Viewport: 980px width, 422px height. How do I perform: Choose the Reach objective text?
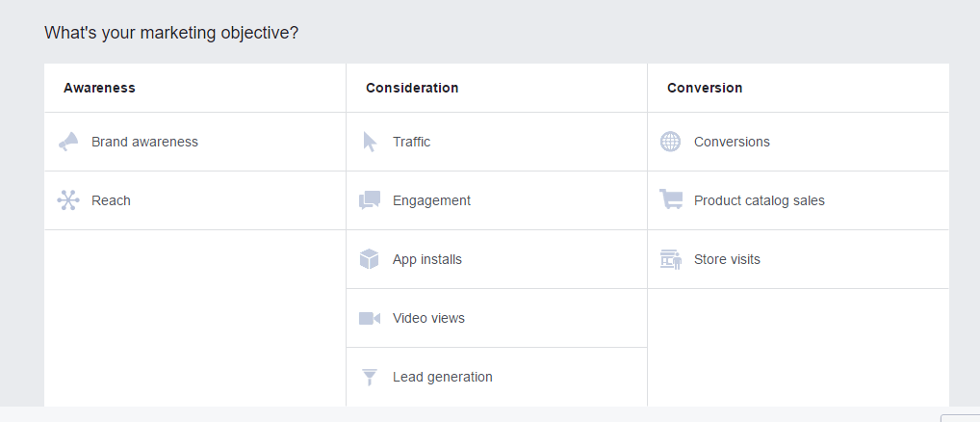click(111, 200)
